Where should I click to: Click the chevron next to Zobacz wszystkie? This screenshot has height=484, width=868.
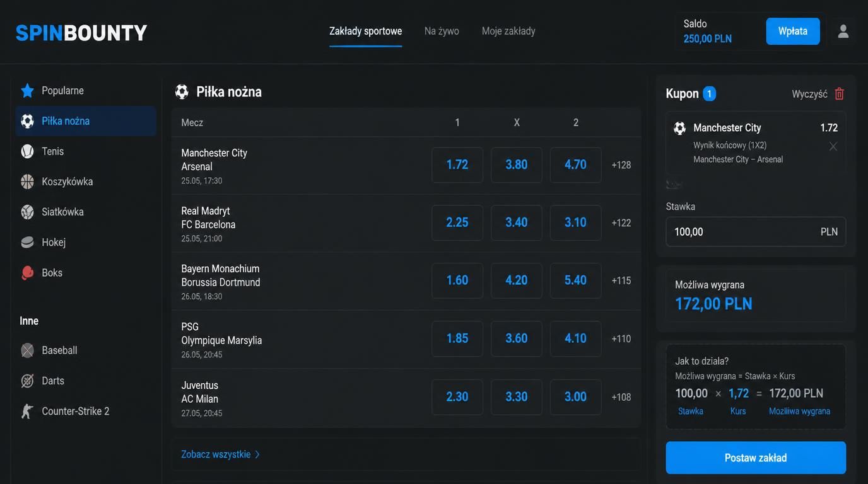tap(257, 454)
